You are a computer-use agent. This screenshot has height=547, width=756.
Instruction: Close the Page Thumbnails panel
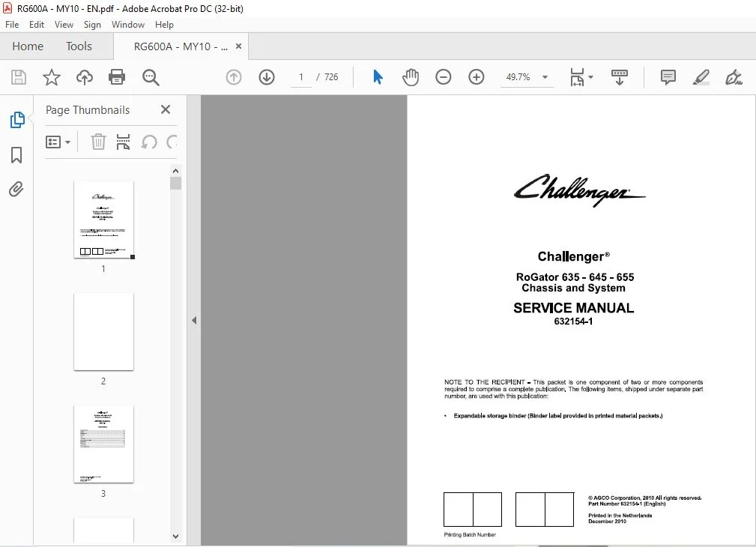pyautogui.click(x=166, y=109)
